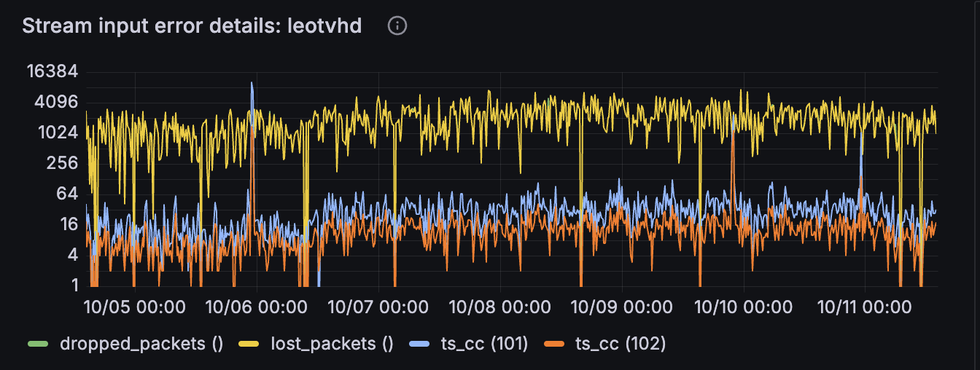Isolate the ts_cc (102) legend entry

coord(621,344)
